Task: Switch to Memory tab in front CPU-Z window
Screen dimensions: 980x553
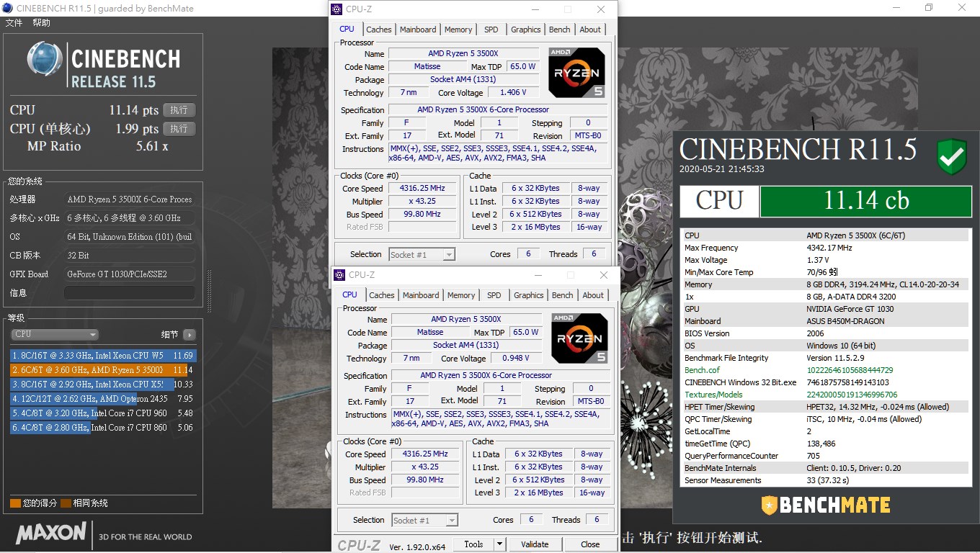Action: [x=461, y=295]
